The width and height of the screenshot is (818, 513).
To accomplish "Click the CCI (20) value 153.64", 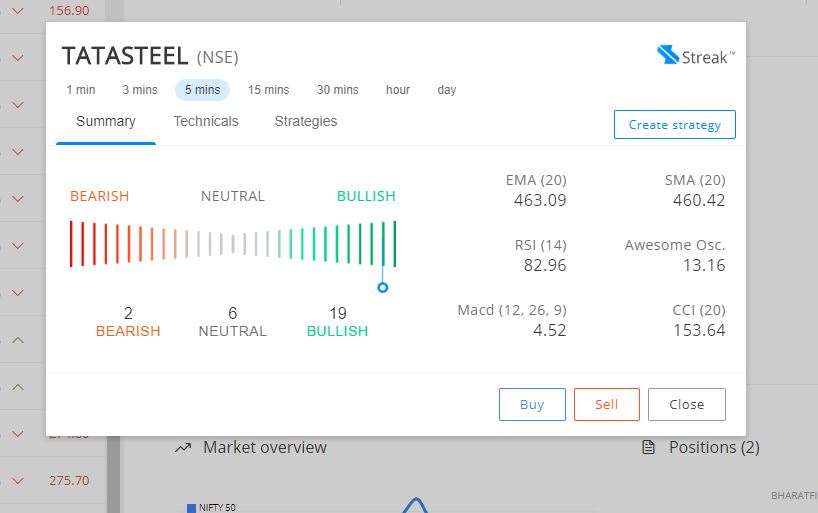I will pos(699,330).
